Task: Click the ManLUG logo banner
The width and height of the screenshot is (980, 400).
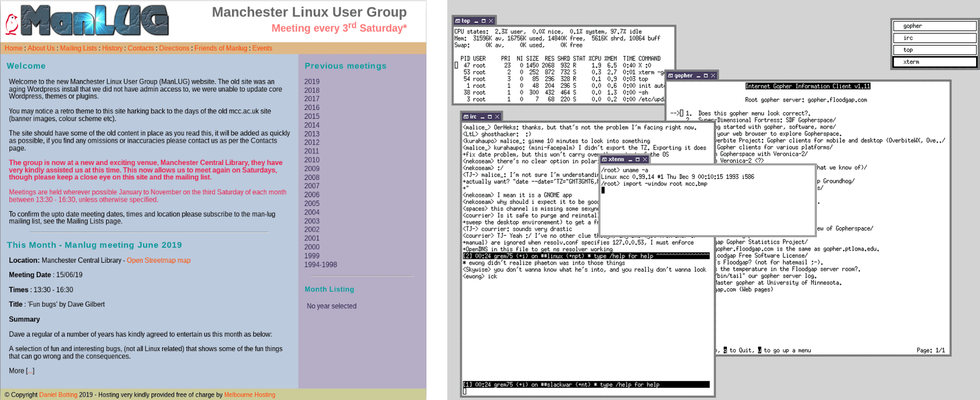Action: coord(87,21)
